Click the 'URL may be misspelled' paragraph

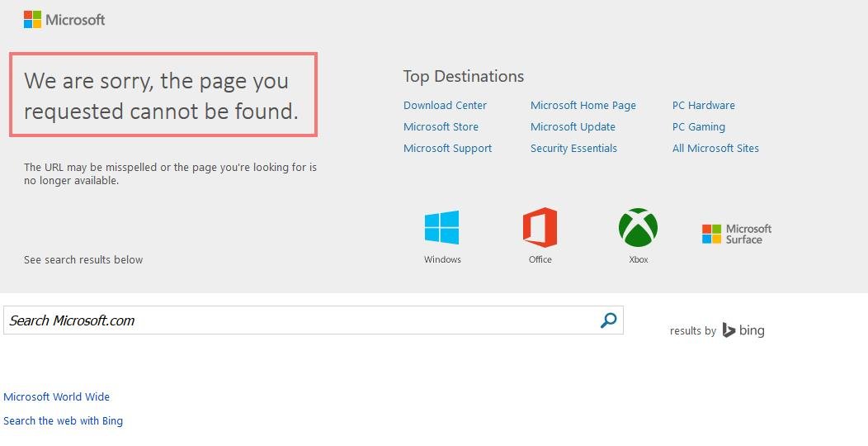(170, 174)
